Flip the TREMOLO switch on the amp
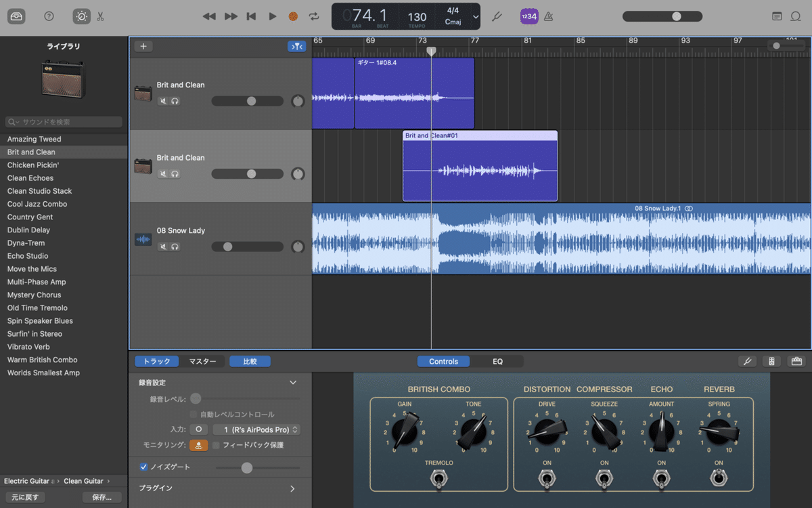 click(x=439, y=480)
